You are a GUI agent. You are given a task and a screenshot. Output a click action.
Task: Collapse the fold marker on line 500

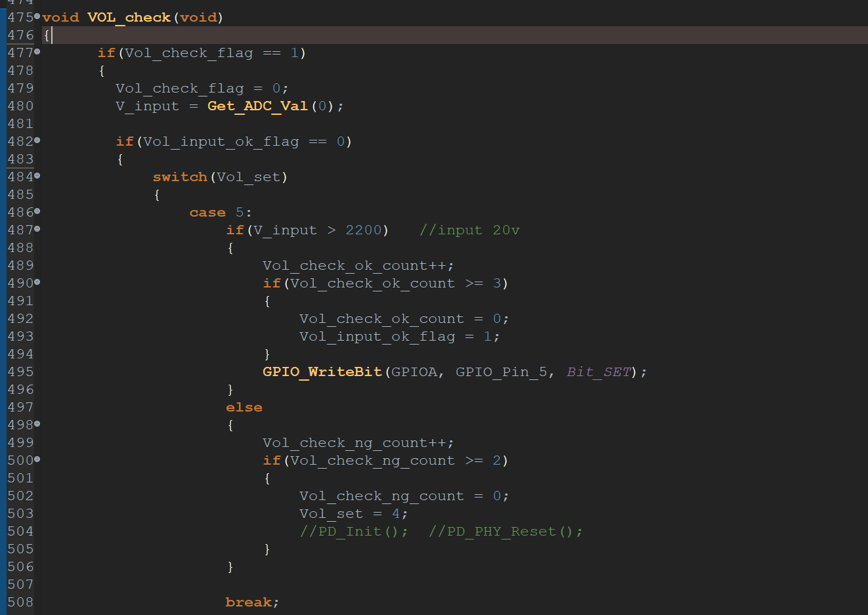tap(37, 459)
